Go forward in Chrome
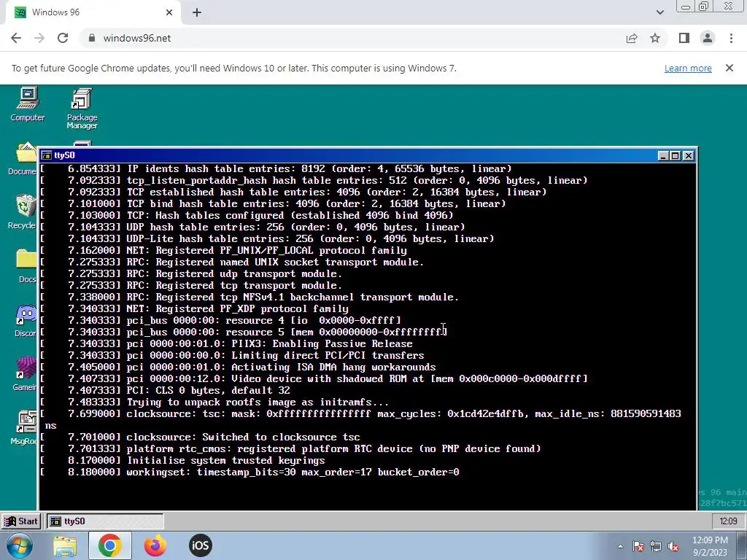The height and width of the screenshot is (560, 747). [x=39, y=38]
